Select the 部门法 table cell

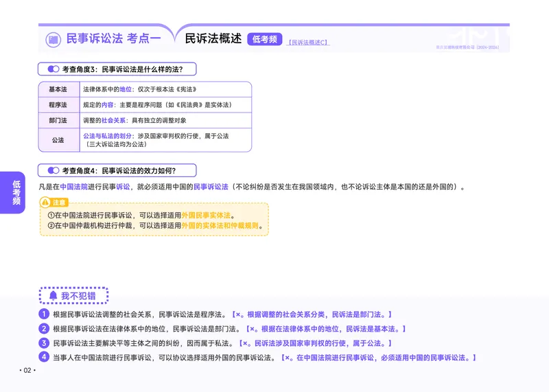click(59, 120)
